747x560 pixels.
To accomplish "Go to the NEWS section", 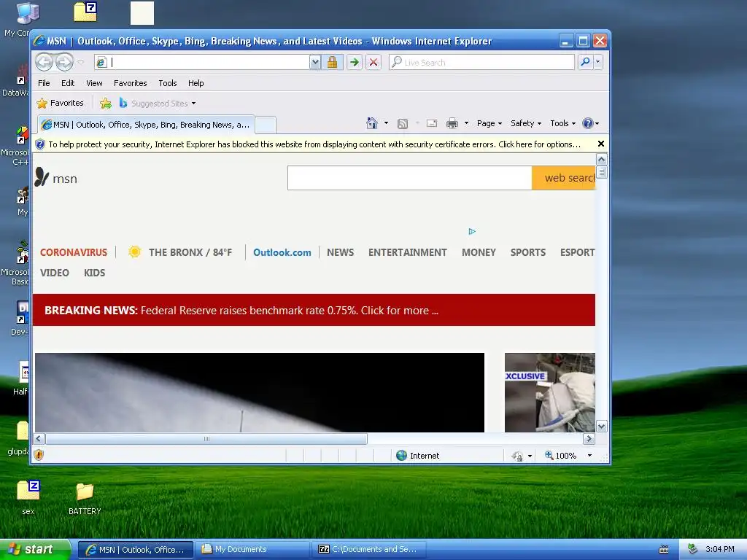I will tap(340, 252).
